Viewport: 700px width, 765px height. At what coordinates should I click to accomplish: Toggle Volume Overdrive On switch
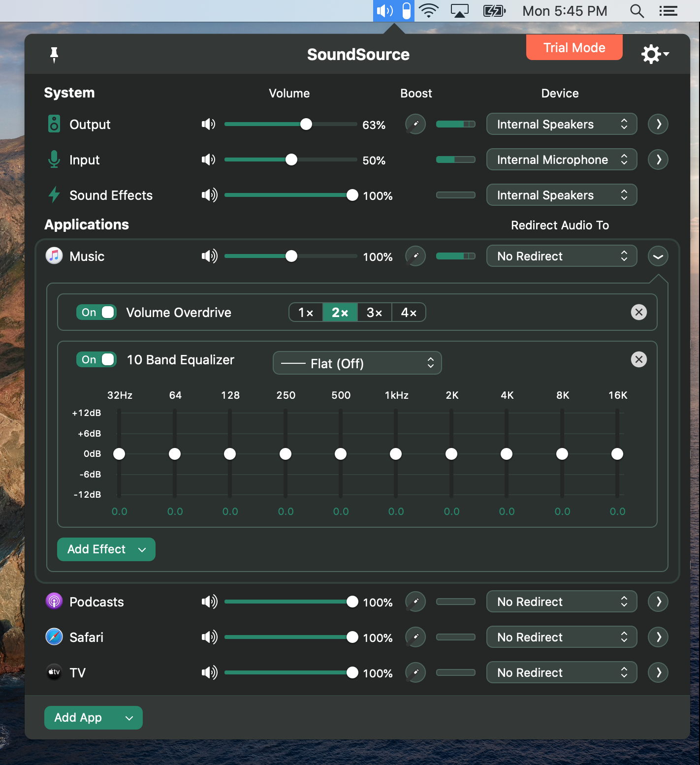pyautogui.click(x=96, y=312)
